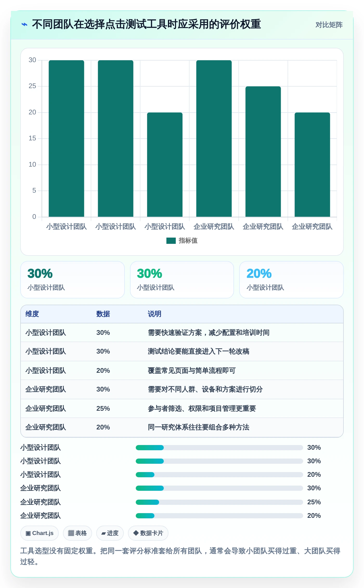Toggle the 指标值 legend color swatch
The image size is (364, 588).
[171, 241]
